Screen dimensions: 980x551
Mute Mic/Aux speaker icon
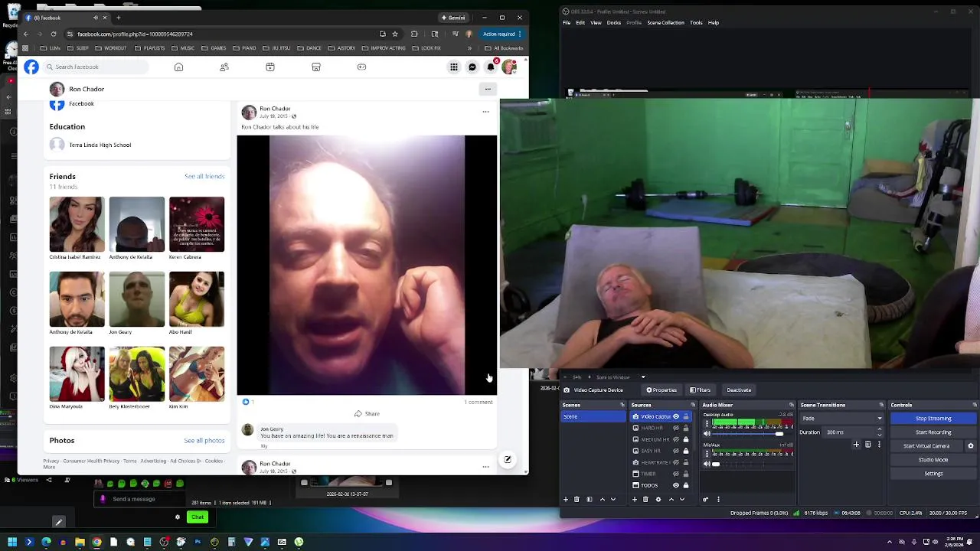[x=707, y=464]
